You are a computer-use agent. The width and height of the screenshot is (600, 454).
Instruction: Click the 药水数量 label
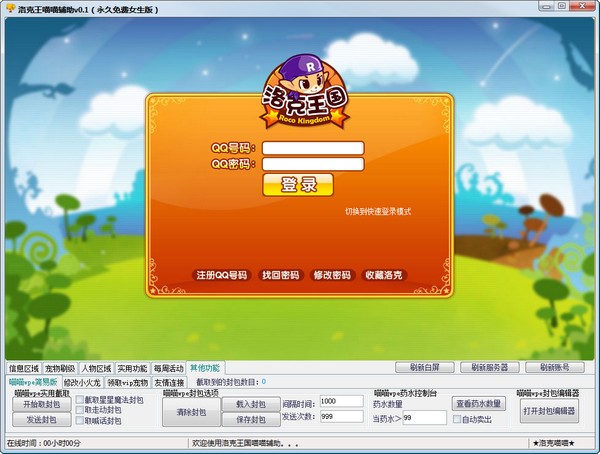388,404
